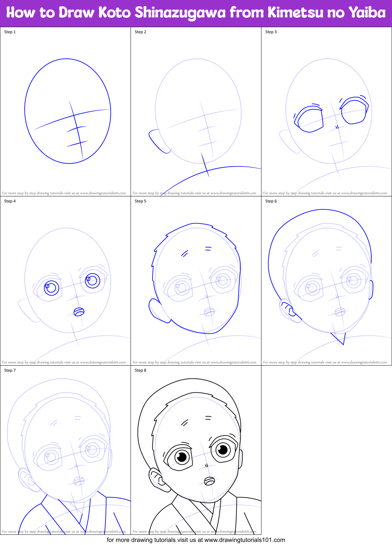
Task: Click the 'Step 2' label
Action: (x=140, y=32)
